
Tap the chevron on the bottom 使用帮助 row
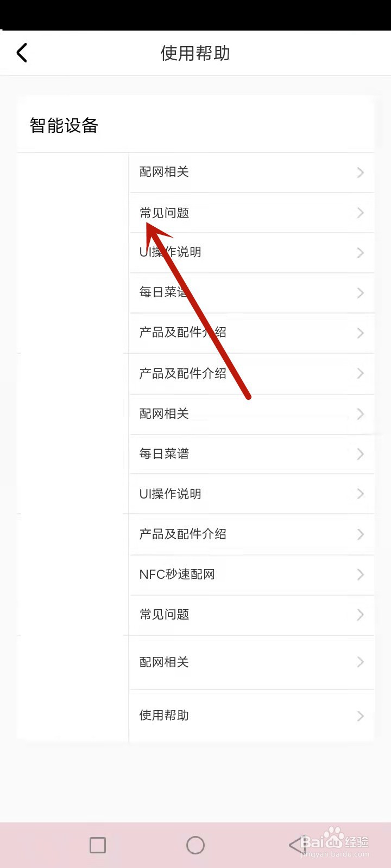click(x=361, y=716)
